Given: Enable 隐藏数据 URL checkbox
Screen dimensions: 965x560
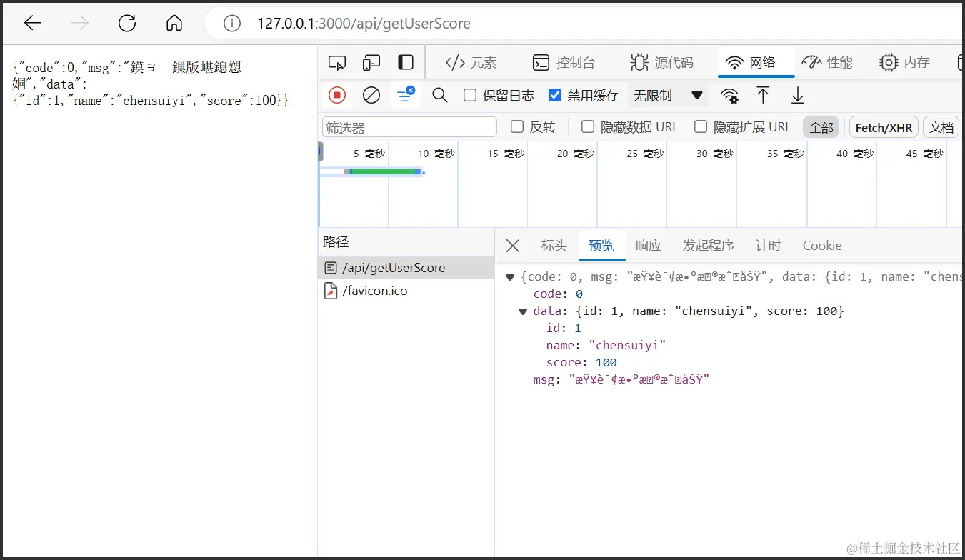Looking at the screenshot, I should click(588, 126).
